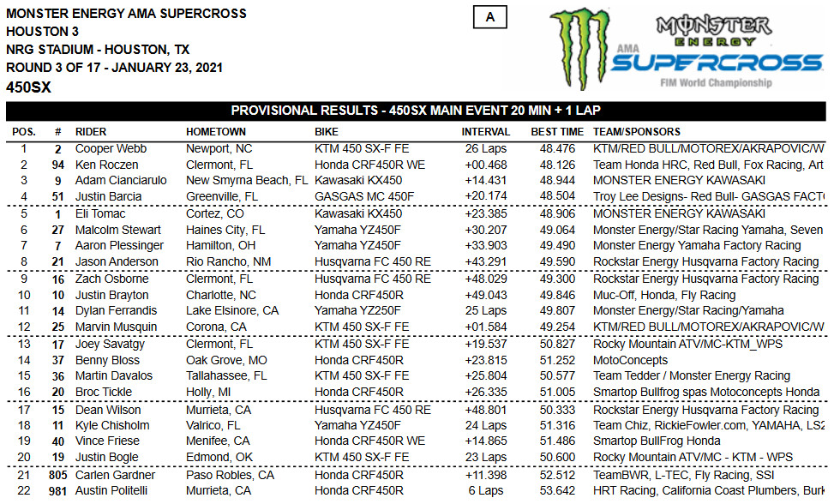834x504 pixels.
Task: Select the Provisional Results black title bar
Action: 416,111
